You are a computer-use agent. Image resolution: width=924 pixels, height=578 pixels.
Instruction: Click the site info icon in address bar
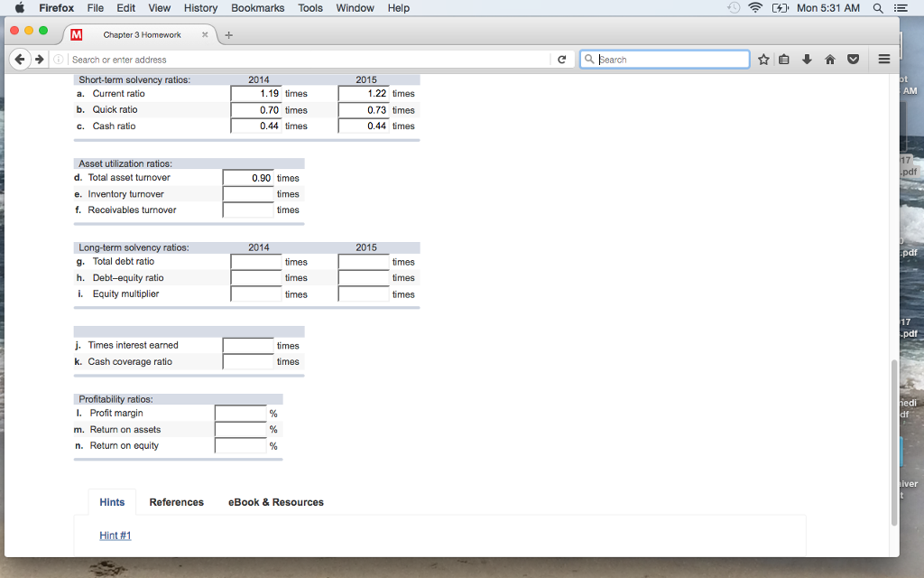[59, 60]
